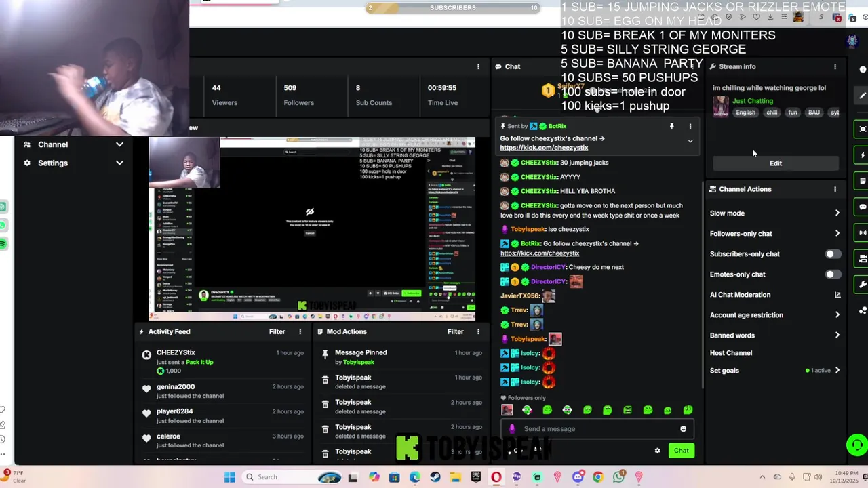
Task: Open WhatsApp from the taskbar
Action: point(618,477)
